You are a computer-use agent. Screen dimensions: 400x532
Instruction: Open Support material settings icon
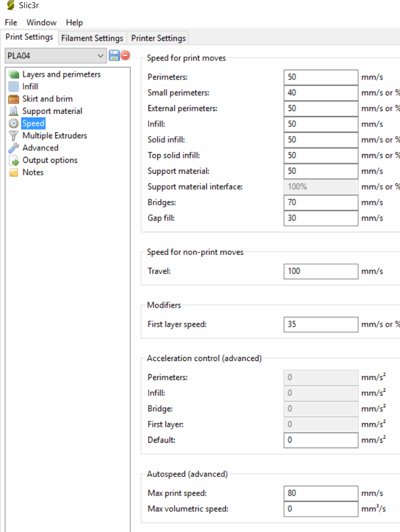[14, 111]
